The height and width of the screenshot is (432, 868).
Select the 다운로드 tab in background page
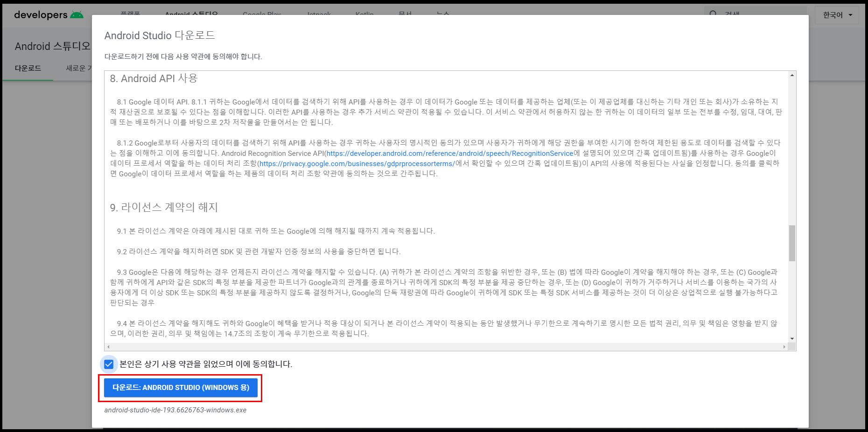pyautogui.click(x=28, y=68)
